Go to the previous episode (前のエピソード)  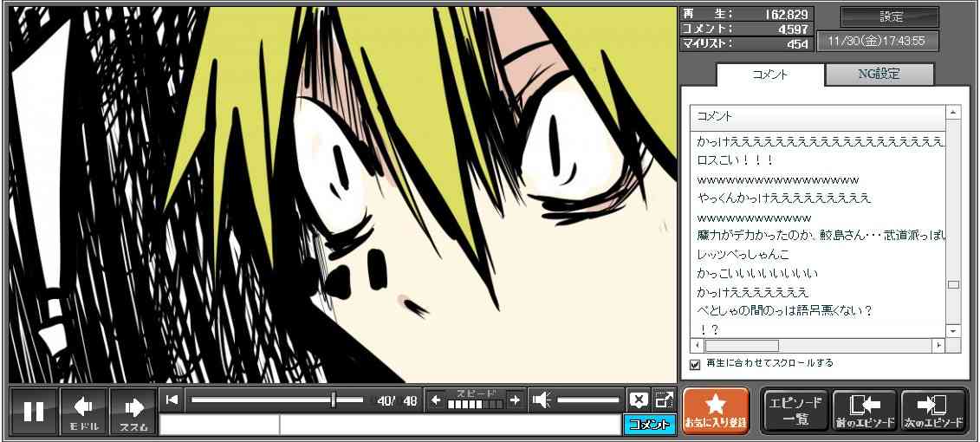pyautogui.click(x=864, y=411)
